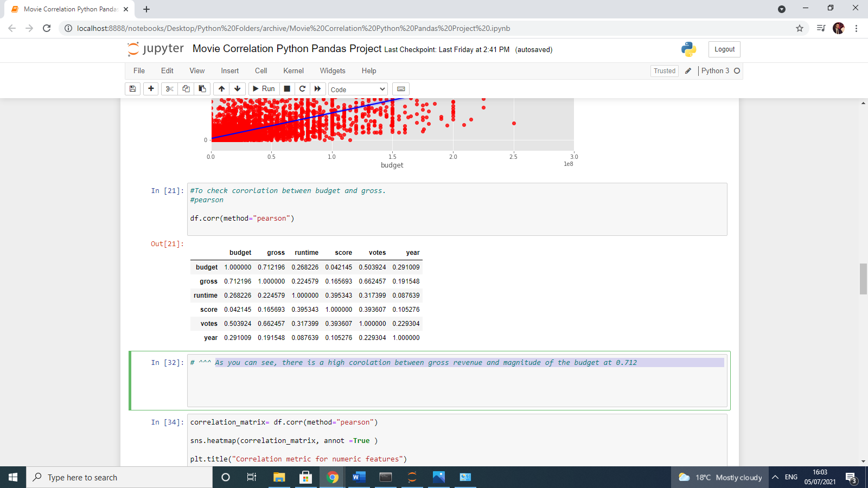This screenshot has height=488, width=868.
Task: Paste cell below using paste icon
Action: 202,88
